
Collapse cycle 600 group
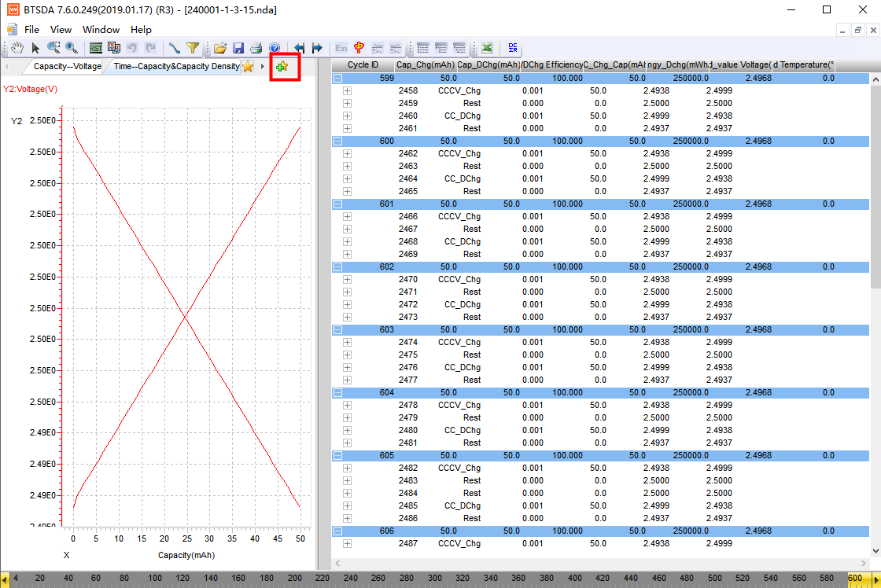point(337,141)
